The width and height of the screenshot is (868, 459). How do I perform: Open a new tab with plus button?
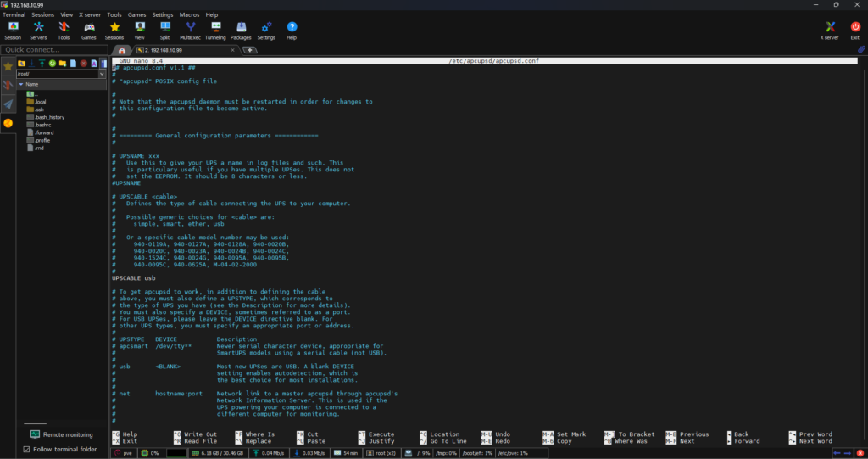250,50
